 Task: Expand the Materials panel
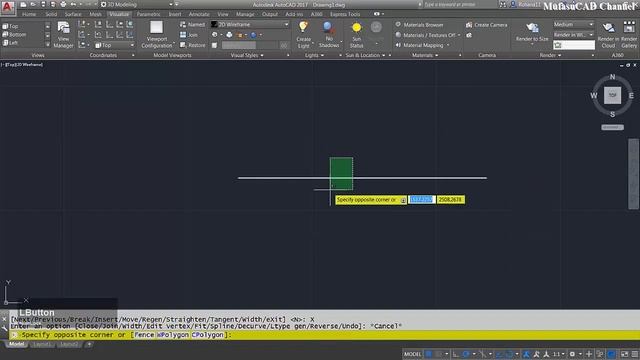click(x=425, y=55)
